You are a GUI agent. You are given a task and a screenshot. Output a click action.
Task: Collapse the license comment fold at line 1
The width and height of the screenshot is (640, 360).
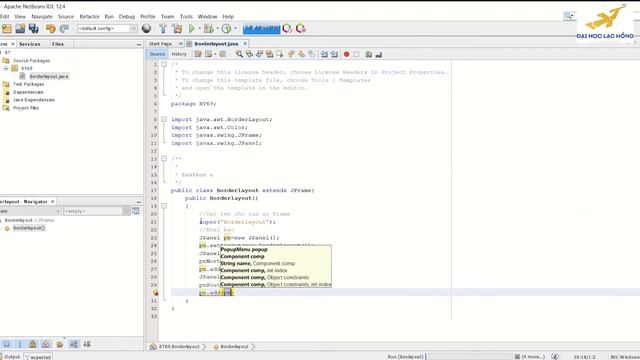pyautogui.click(x=164, y=64)
